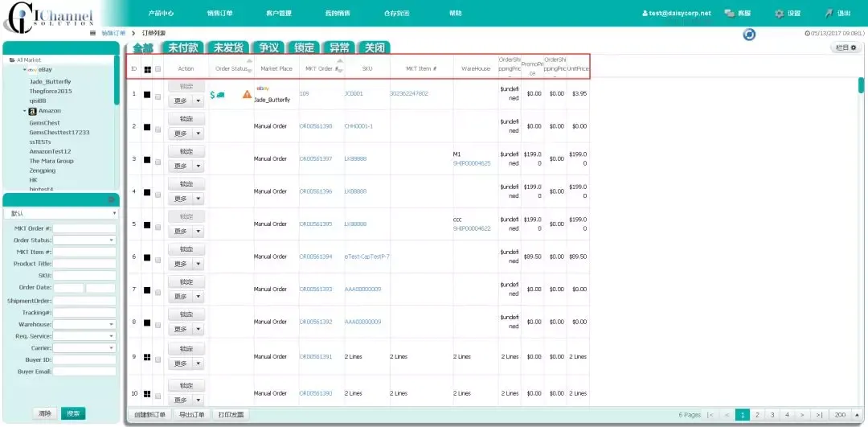The width and height of the screenshot is (868, 427).
Task: Open the 销售订单 menu
Action: coord(219,14)
